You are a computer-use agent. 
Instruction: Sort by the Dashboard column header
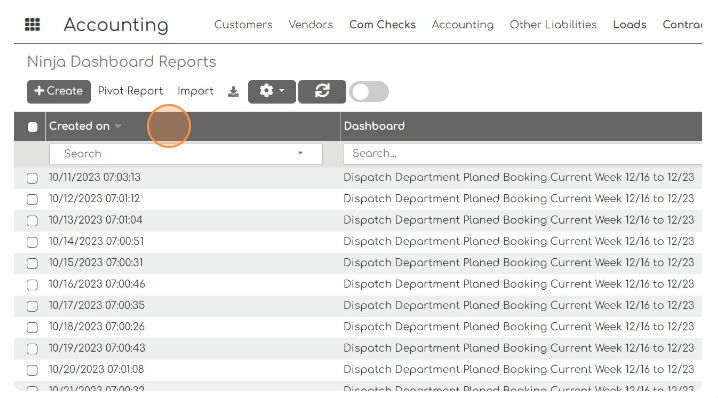[x=374, y=126]
